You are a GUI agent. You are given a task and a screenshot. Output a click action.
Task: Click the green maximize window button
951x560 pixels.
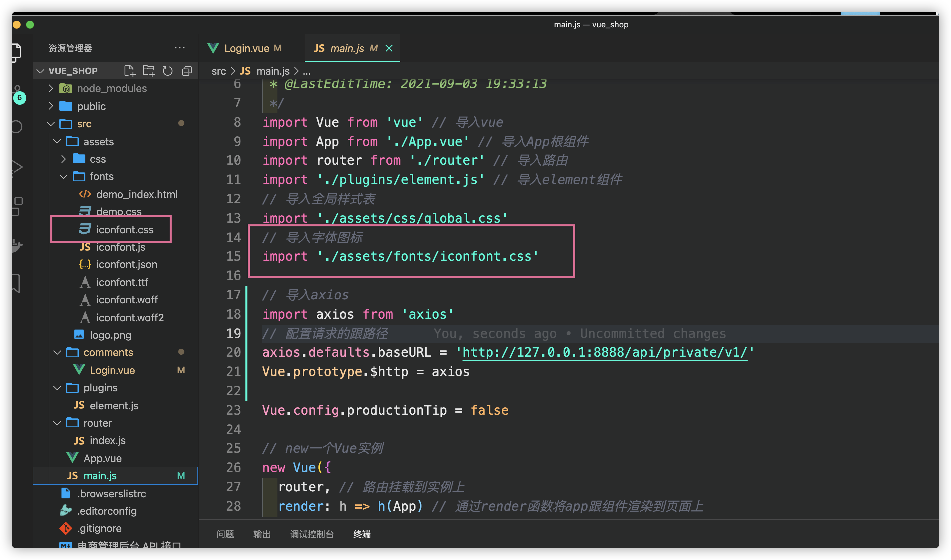coord(30,25)
